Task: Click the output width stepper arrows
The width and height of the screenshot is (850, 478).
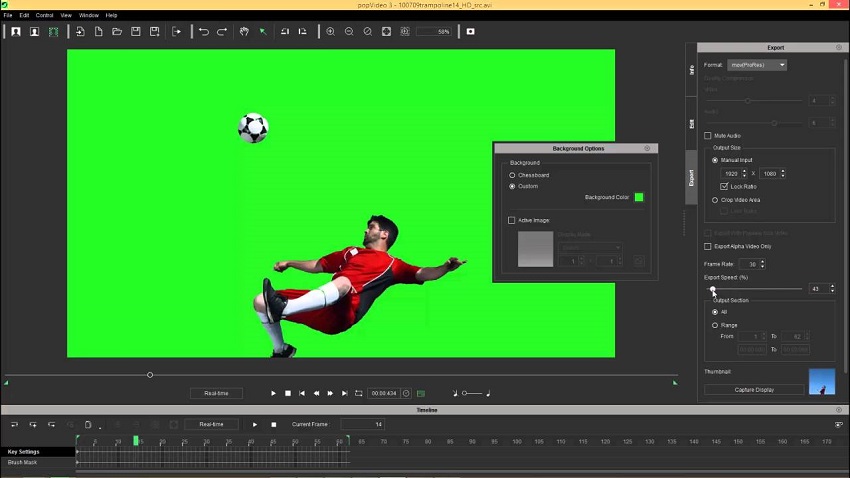Action: (744, 173)
